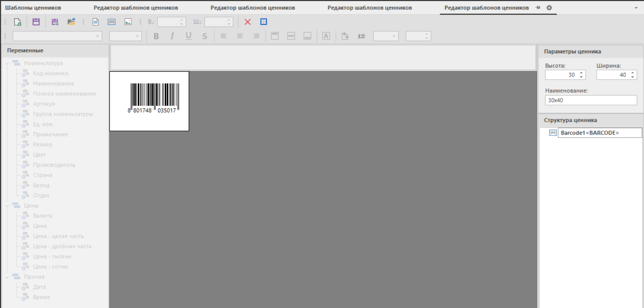644x308 pixels.
Task: Collapse the Номенклатура tree group
Action: point(7,63)
